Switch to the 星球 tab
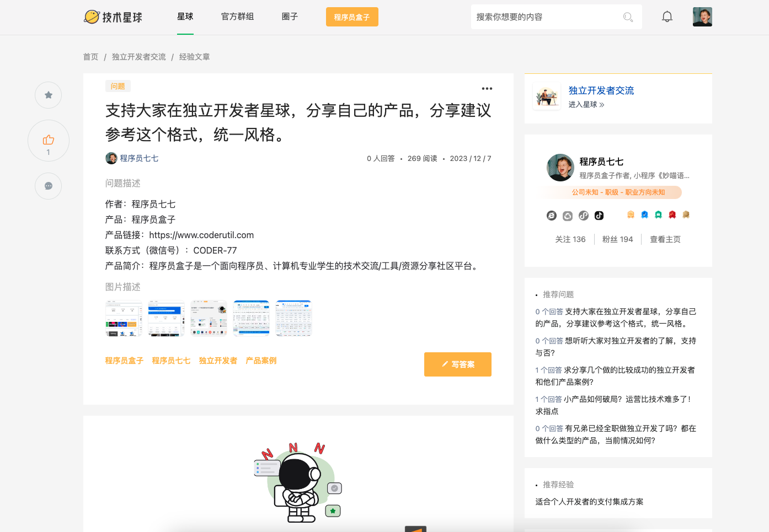The image size is (769, 532). click(x=185, y=17)
